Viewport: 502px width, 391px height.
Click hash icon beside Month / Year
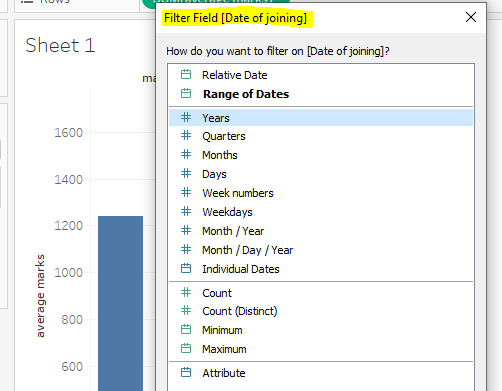186,230
